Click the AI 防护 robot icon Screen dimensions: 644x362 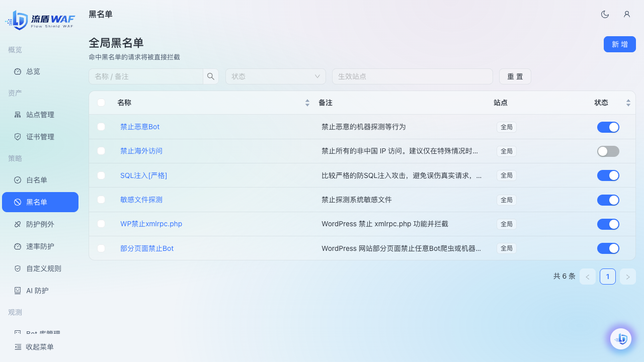pos(18,291)
